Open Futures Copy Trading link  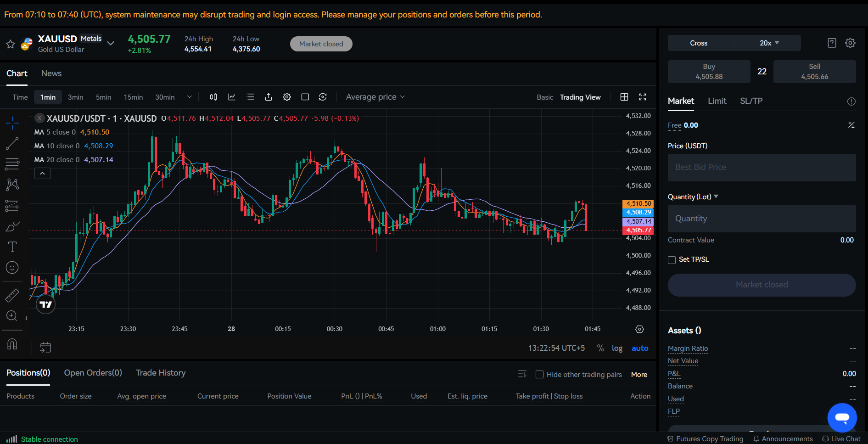[705, 439]
